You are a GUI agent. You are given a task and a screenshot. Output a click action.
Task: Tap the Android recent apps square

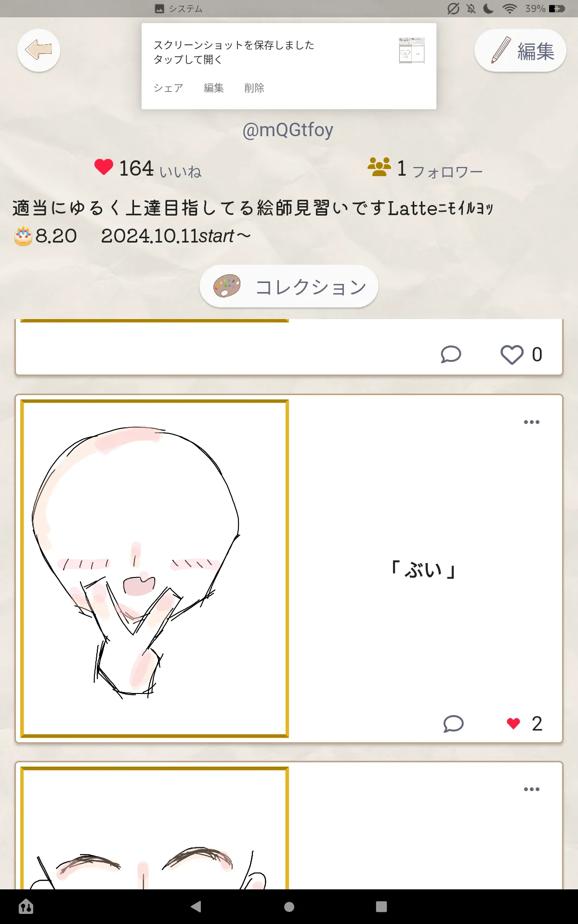[381, 907]
